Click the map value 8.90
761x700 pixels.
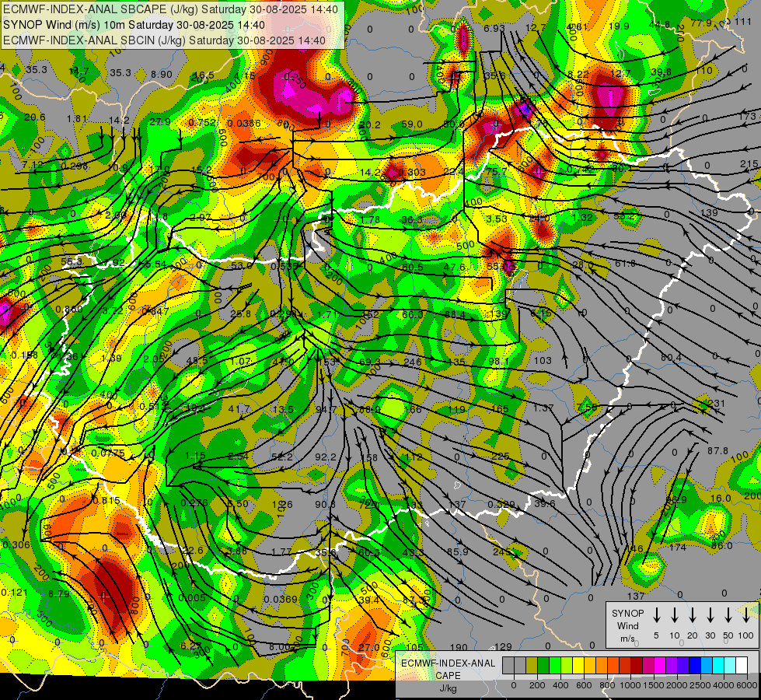click(162, 74)
